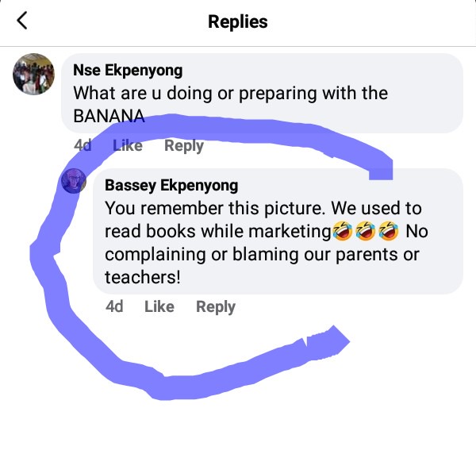Screen dimensions: 476x458
Task: Open Nse Ekpenyong's name link
Action: [x=128, y=71]
